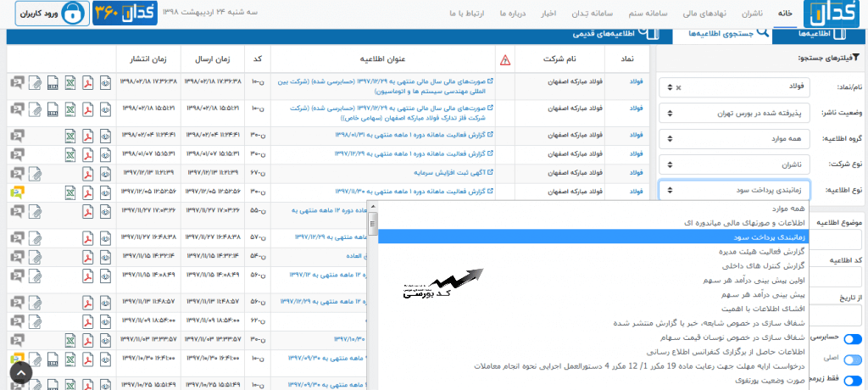Click the scroll-to-top arrow button

[x=20, y=373]
